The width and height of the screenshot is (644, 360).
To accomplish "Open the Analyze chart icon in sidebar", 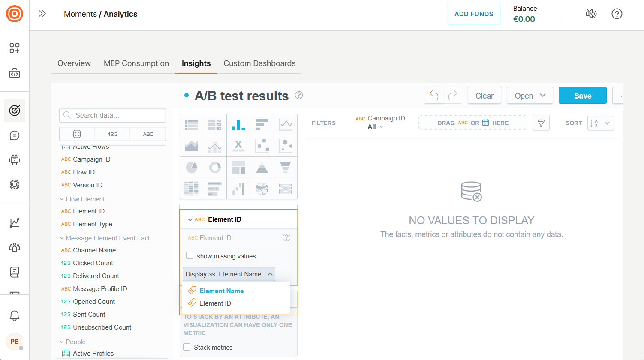I will click(x=15, y=222).
